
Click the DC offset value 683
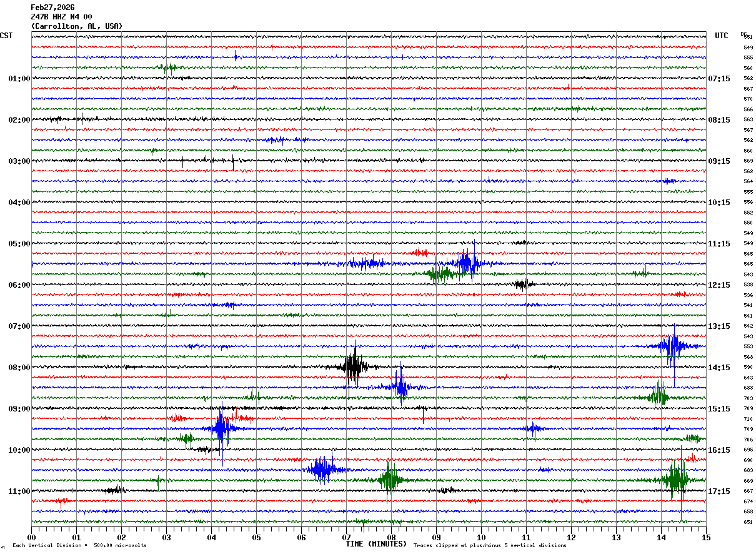[x=748, y=471]
